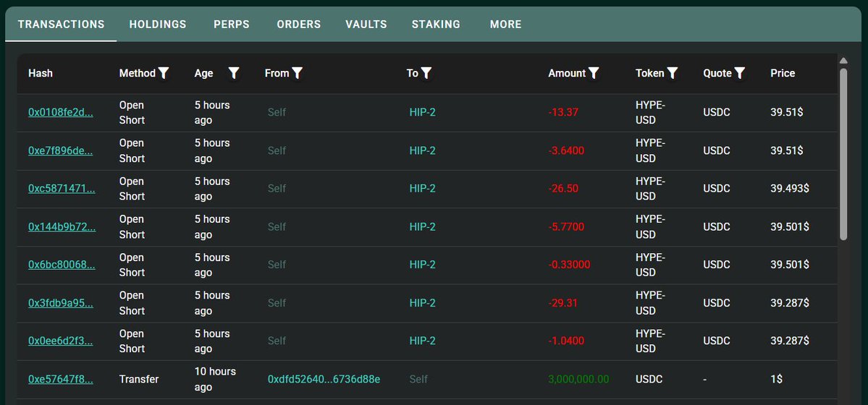Screen dimensions: 868x405
Task: Click Transfer method cell
Action: 139,380
